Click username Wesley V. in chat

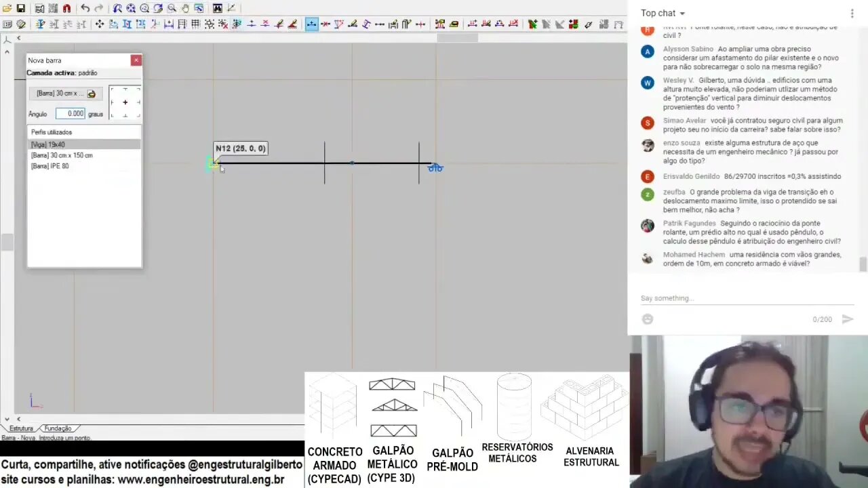pyautogui.click(x=678, y=81)
